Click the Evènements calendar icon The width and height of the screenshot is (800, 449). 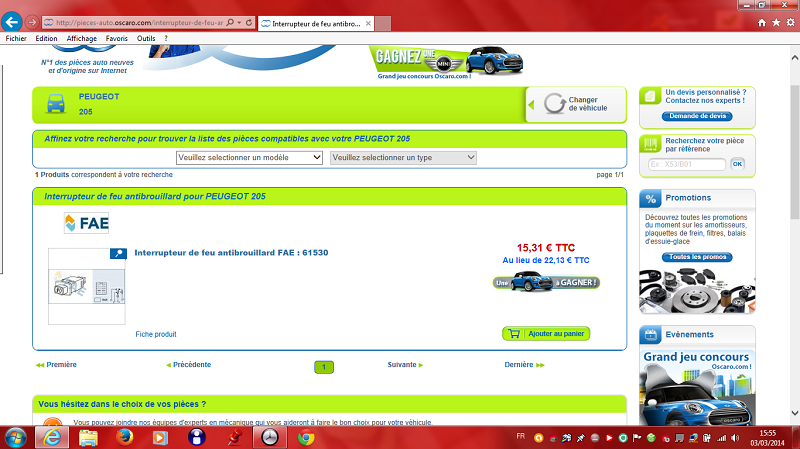coord(651,335)
